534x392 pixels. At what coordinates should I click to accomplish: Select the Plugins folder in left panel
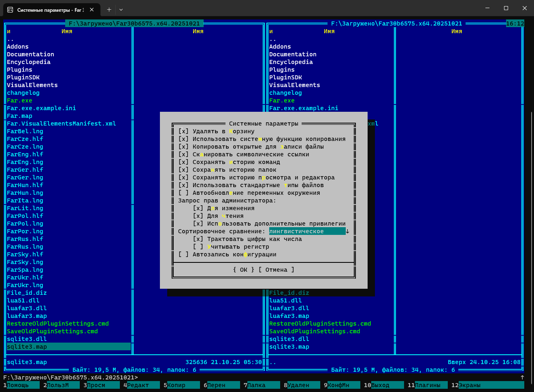coord(19,70)
